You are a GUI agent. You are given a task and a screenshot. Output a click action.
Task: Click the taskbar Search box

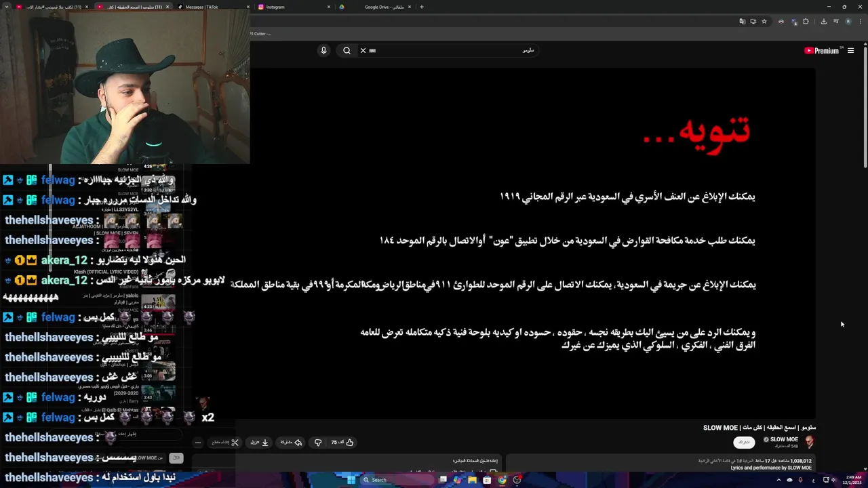click(x=397, y=480)
